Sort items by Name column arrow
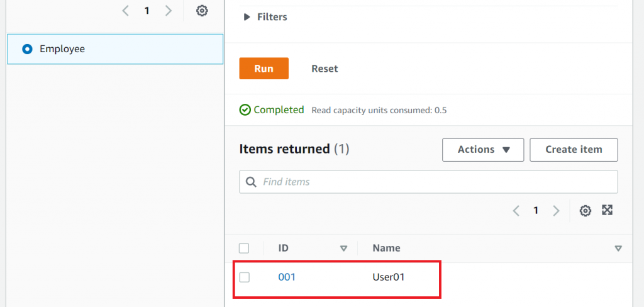 point(618,248)
